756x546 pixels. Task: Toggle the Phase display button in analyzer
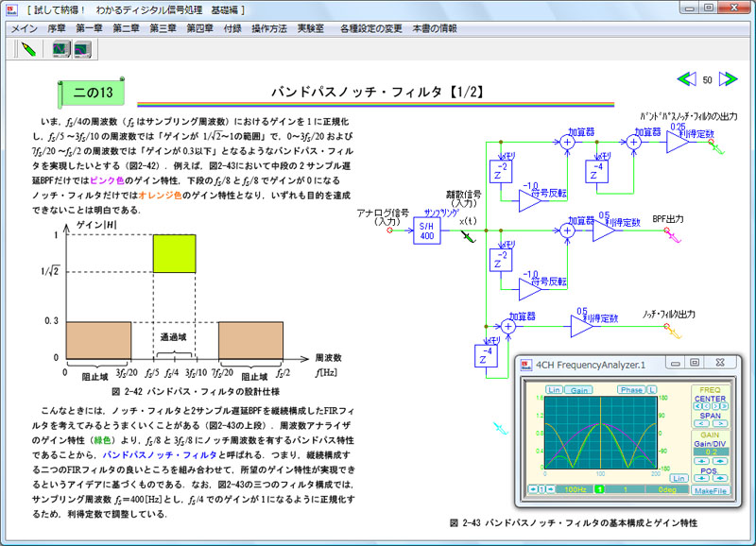[x=630, y=389]
